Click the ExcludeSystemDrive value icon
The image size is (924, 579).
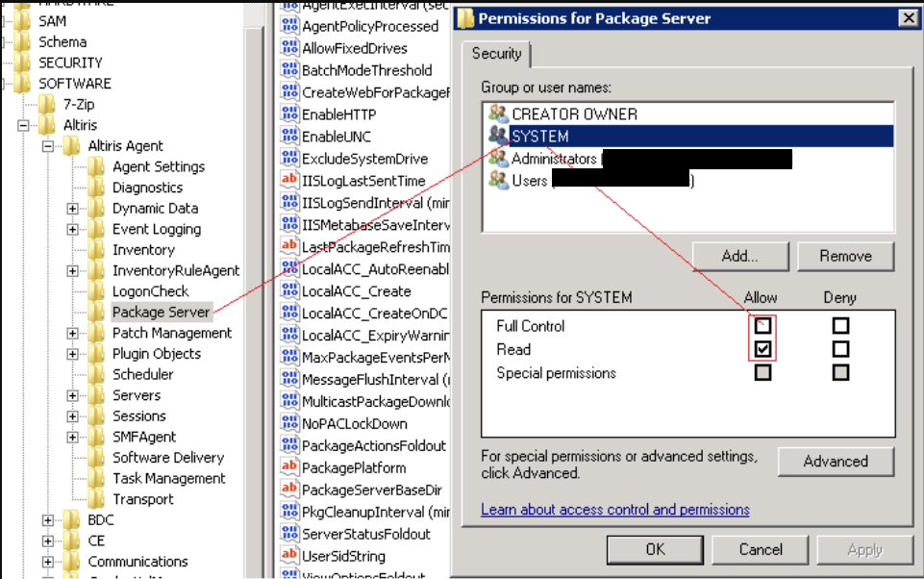(x=289, y=158)
